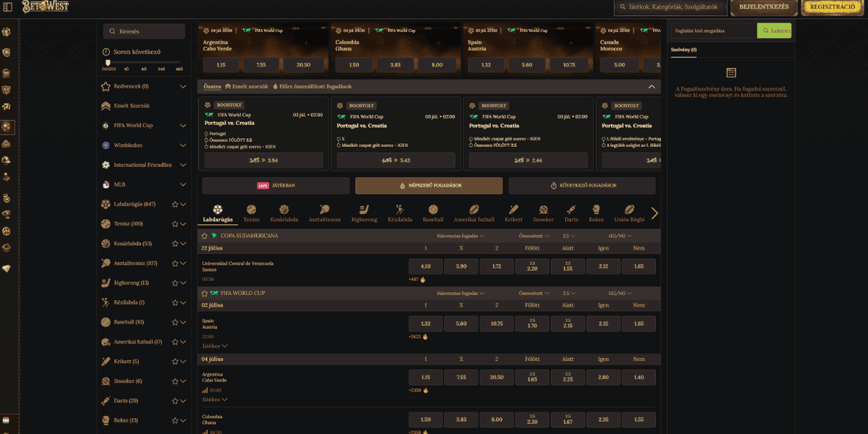Image resolution: width=868 pixels, height=434 pixels.
Task: Open Kosárlabda (53) ball icon in sidebar
Action: [x=106, y=243]
